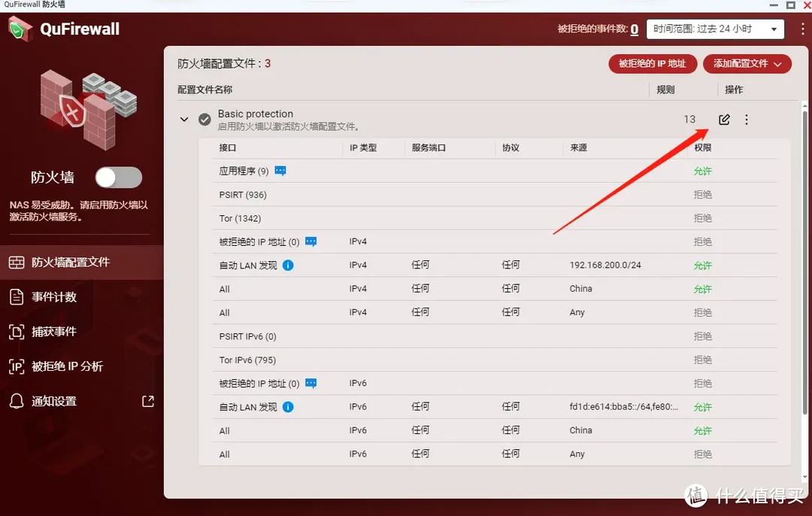This screenshot has height=516, width=812.
Task: Click the 权限 column header
Action: tap(703, 147)
